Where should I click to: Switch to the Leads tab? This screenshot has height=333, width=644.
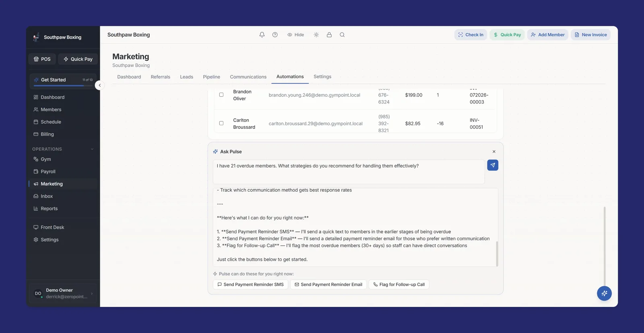coord(186,77)
